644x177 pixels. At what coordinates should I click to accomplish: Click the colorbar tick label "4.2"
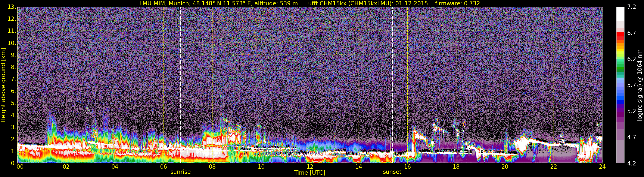632,163
